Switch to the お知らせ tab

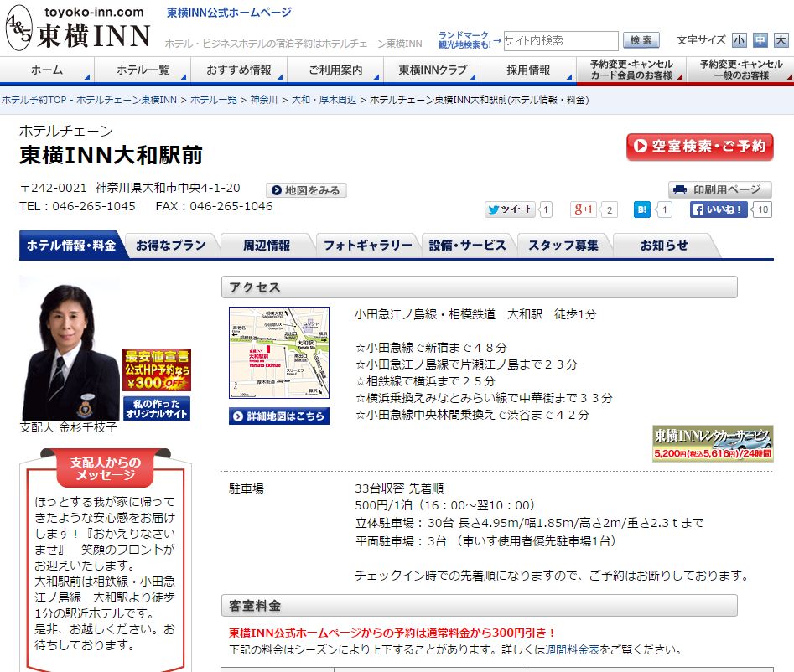(x=664, y=246)
